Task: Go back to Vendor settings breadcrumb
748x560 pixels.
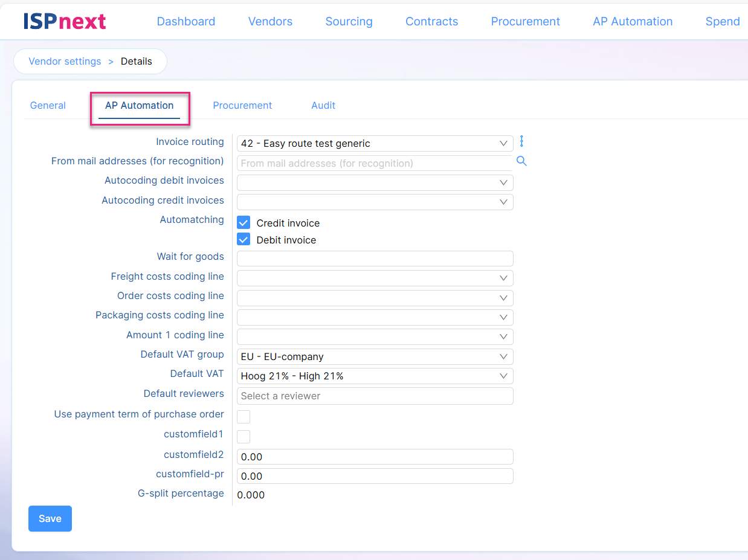Action: [65, 61]
